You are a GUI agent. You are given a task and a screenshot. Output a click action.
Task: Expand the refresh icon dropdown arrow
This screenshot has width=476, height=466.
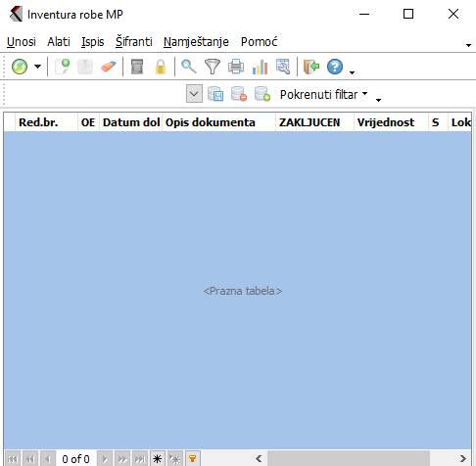coord(38,67)
